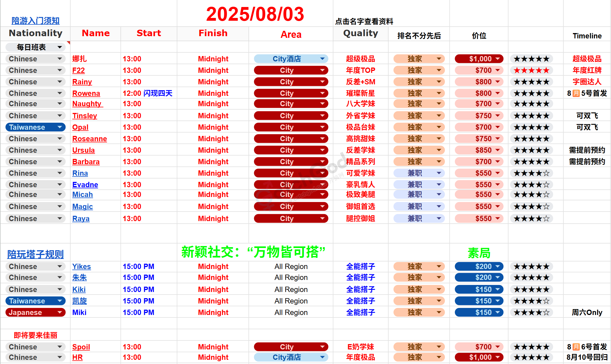Select the 2025/08/03 date title cell
This screenshot has height=364, width=611.
point(255,14)
